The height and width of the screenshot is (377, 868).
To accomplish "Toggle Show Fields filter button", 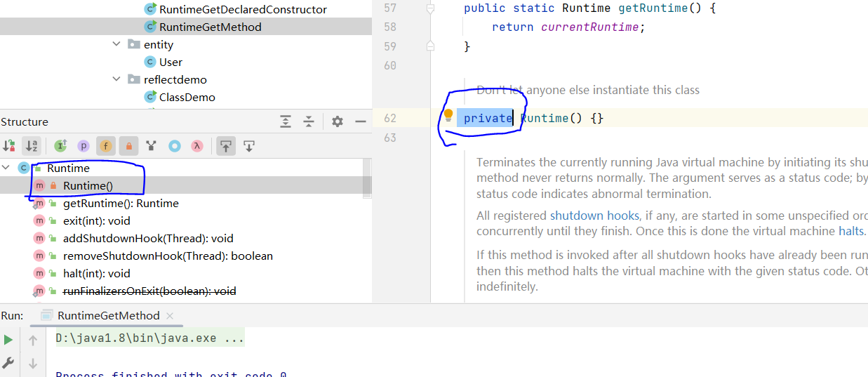I will click(106, 146).
